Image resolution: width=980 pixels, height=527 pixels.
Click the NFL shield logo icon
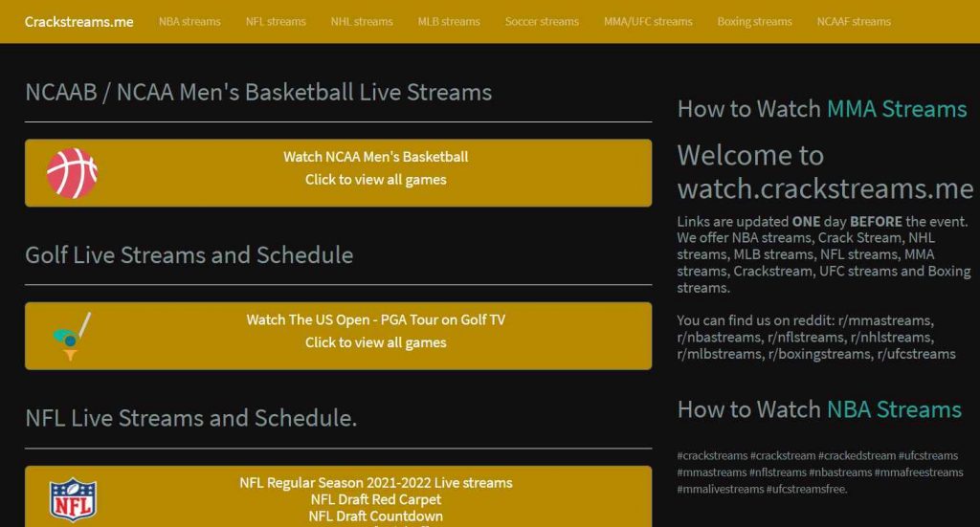coord(73,499)
